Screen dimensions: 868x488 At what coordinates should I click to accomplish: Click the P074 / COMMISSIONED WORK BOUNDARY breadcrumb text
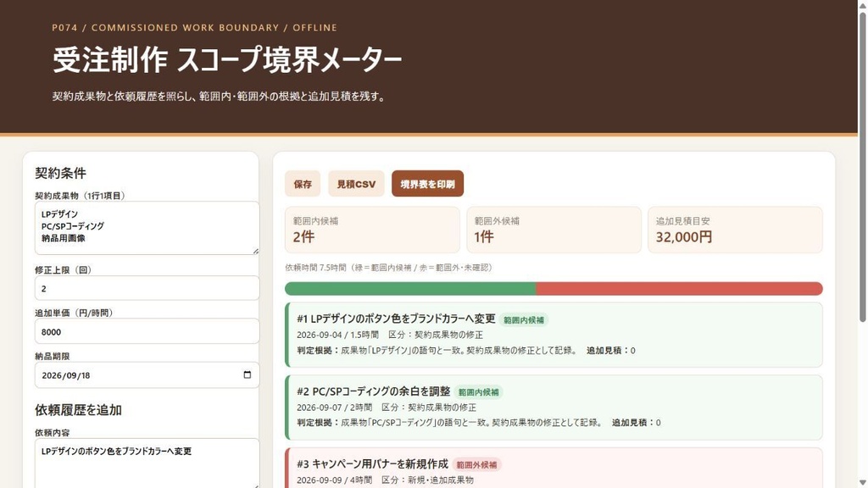[194, 28]
